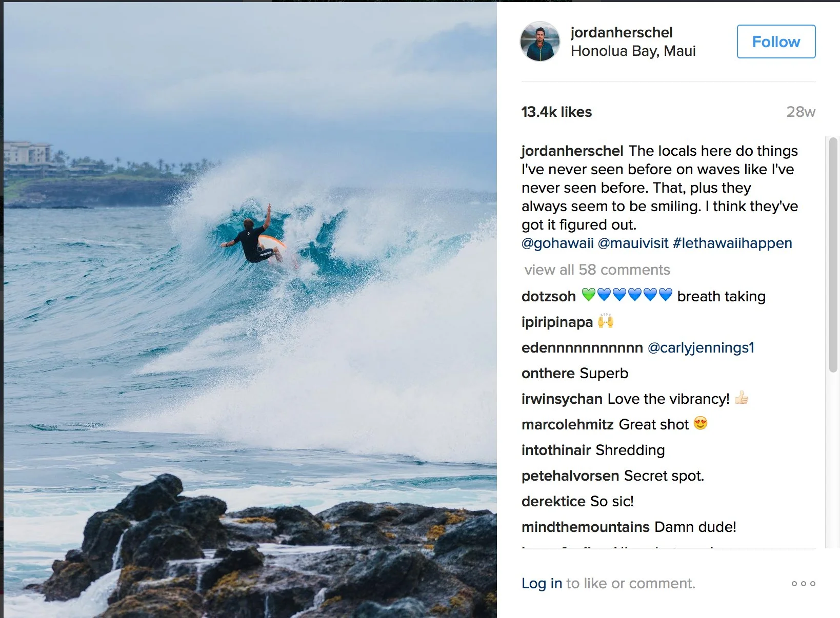The image size is (840, 618).
Task: Click the raised hands emoji by ipiripinapa
Action: coord(606,321)
